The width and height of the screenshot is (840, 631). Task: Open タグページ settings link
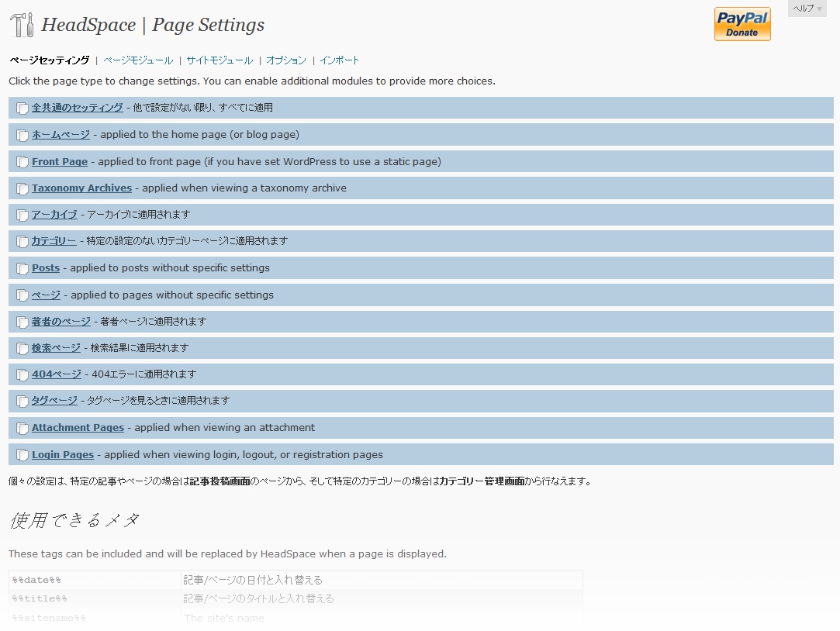[x=54, y=400]
